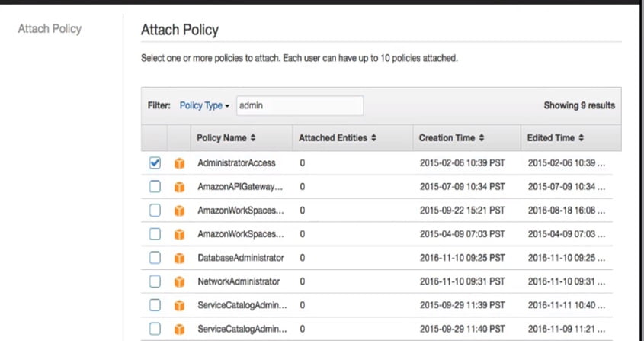Click creation time 2015-07-09 10:34 PST

pyautogui.click(x=463, y=187)
